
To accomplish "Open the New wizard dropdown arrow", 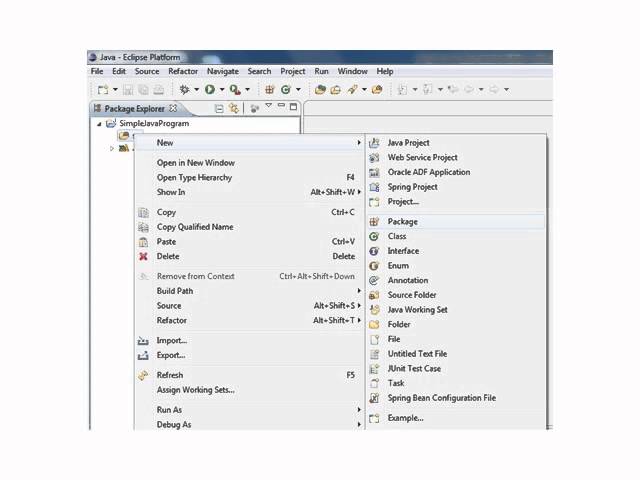I will 116,89.
